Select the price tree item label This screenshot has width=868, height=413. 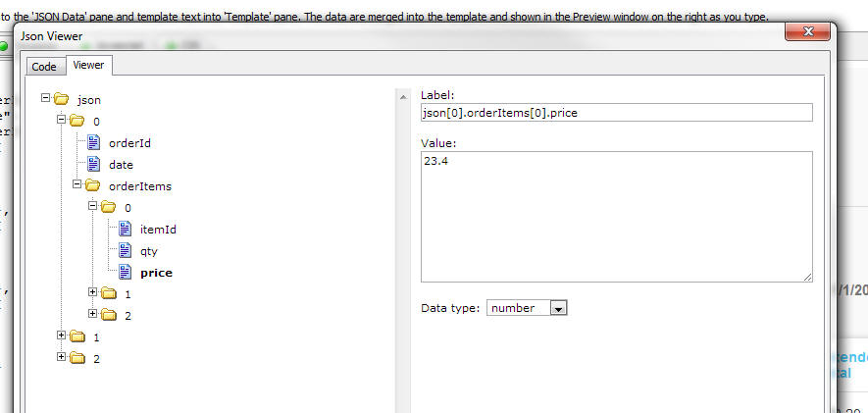[156, 273]
